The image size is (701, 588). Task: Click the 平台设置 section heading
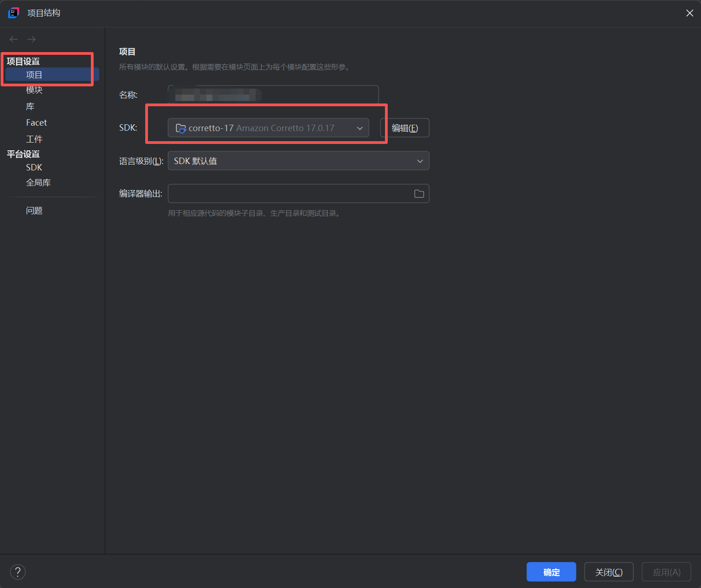[23, 154]
